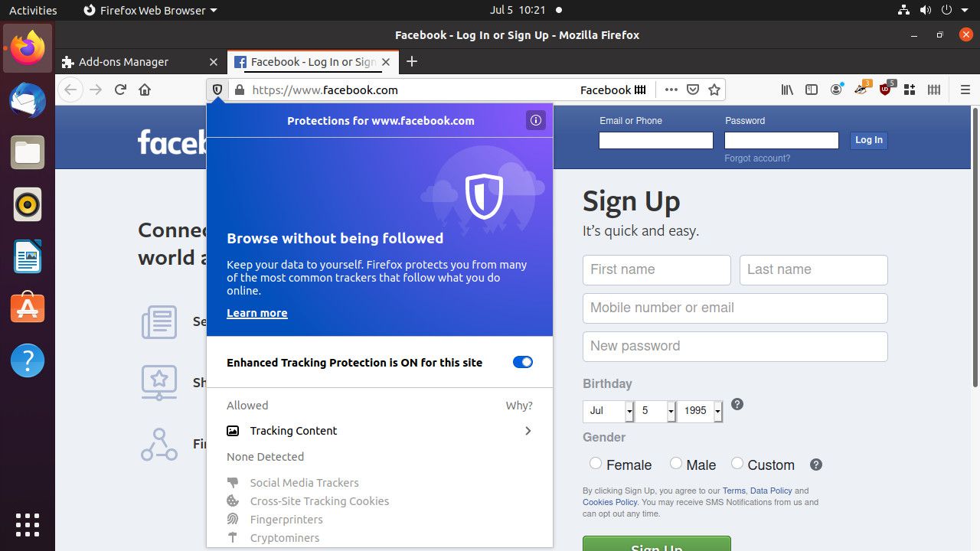Go to the Firefox home page

coord(145,90)
